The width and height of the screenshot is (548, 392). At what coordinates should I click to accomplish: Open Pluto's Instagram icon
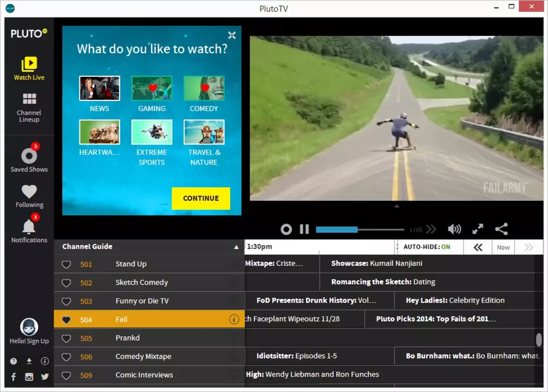[x=29, y=377]
